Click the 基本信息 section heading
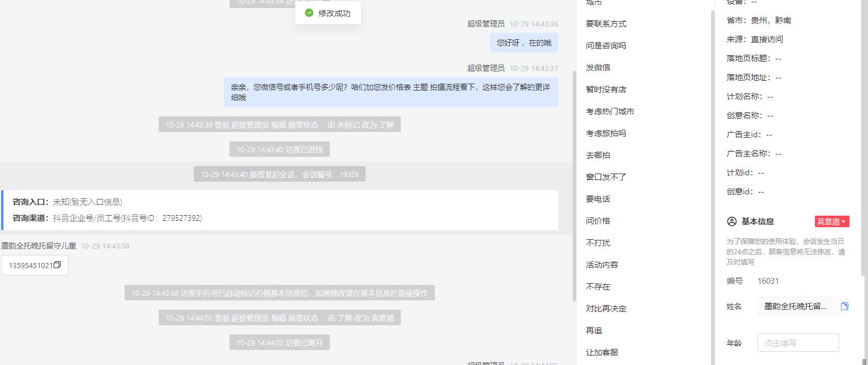The width and height of the screenshot is (868, 365). pyautogui.click(x=758, y=221)
